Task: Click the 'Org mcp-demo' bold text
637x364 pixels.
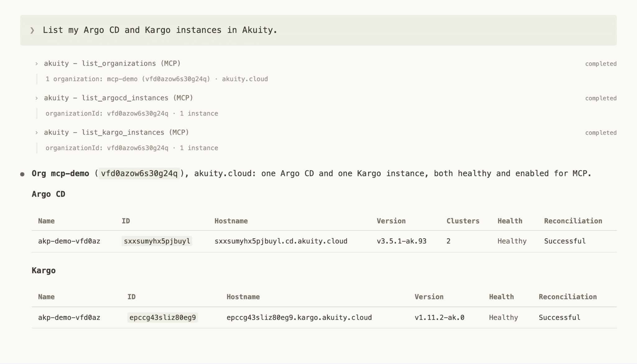Action: [x=60, y=173]
